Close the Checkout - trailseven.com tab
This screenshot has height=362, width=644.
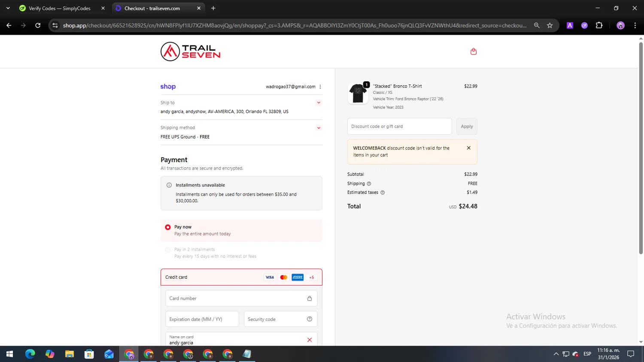[x=199, y=8]
